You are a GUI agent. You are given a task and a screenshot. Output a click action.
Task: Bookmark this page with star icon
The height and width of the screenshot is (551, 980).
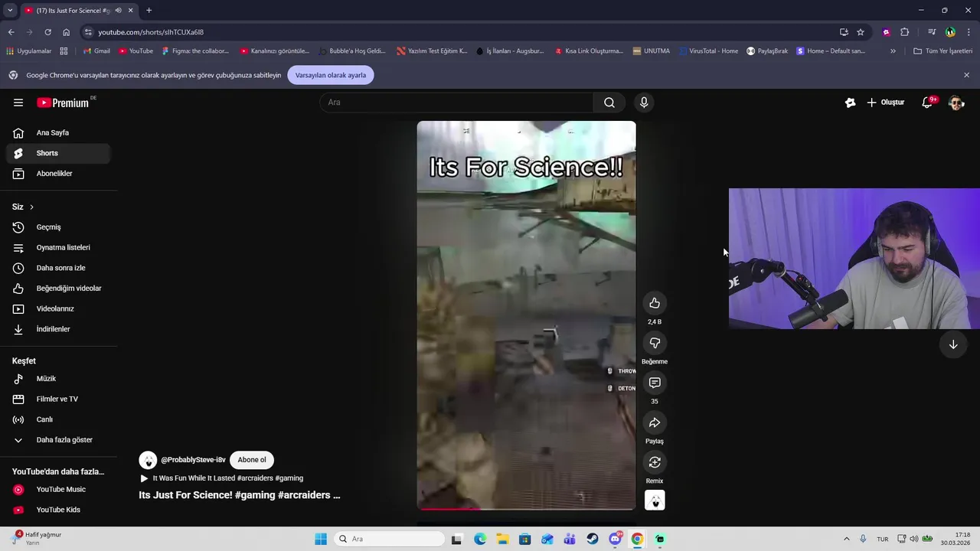[861, 32]
